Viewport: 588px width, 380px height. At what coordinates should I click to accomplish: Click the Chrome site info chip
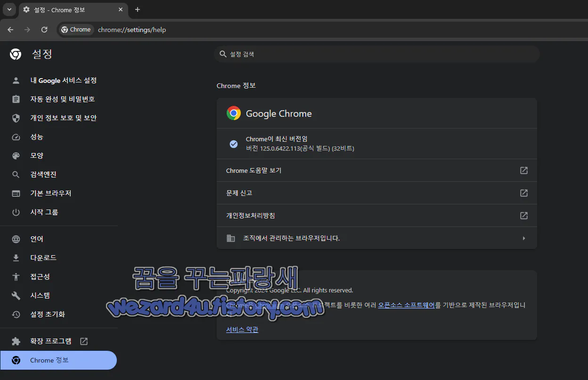76,30
